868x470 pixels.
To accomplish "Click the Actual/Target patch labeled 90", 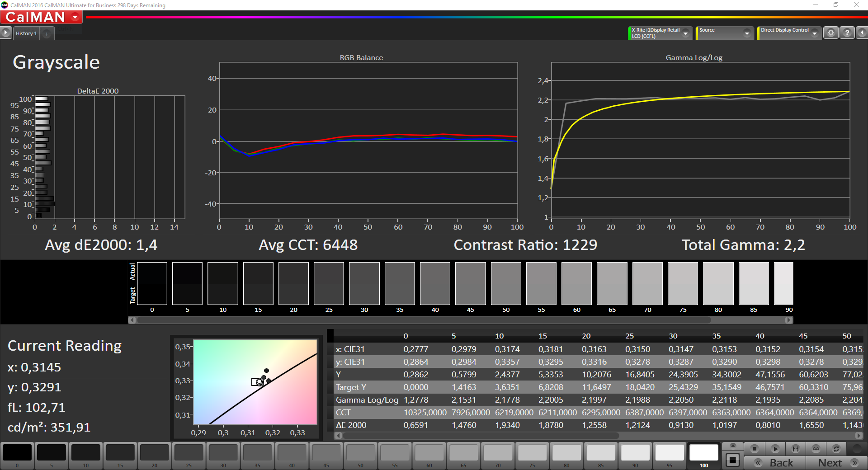I will pyautogui.click(x=784, y=283).
